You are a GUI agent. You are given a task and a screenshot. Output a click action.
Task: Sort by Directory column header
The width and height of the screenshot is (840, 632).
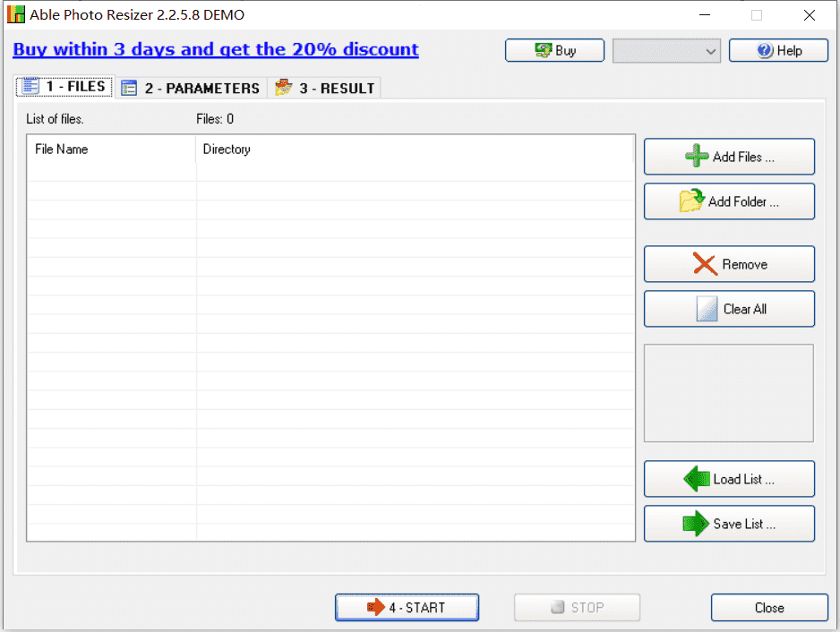click(x=415, y=149)
